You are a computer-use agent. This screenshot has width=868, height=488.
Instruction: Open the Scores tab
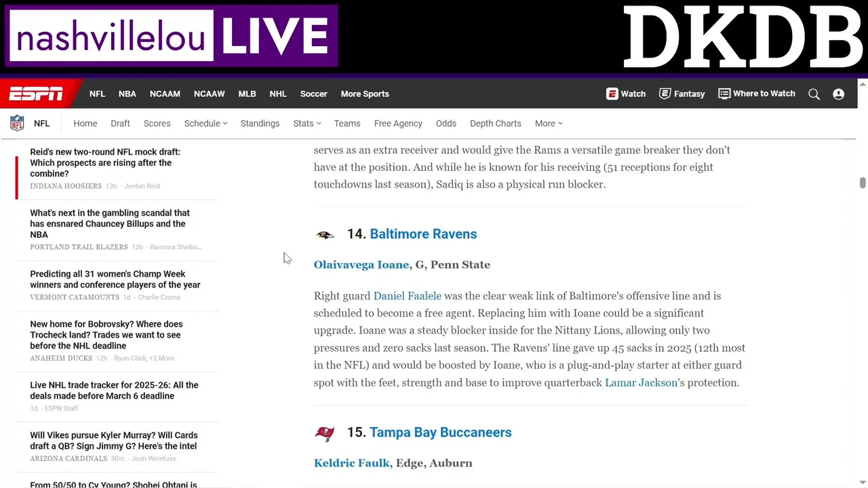point(157,123)
